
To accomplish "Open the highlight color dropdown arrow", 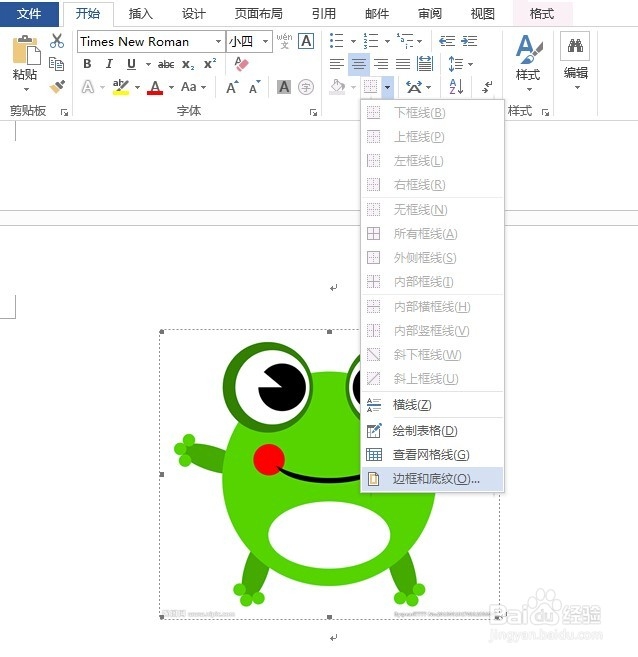I will [x=137, y=87].
